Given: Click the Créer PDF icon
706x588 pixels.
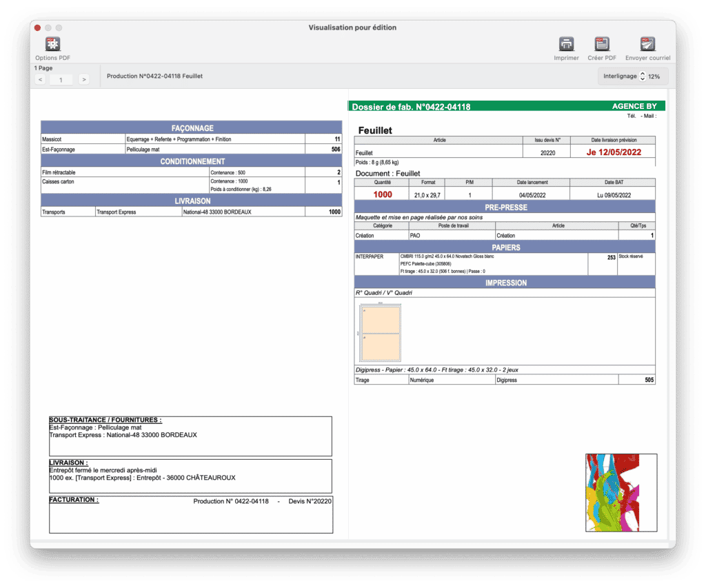Looking at the screenshot, I should point(601,45).
